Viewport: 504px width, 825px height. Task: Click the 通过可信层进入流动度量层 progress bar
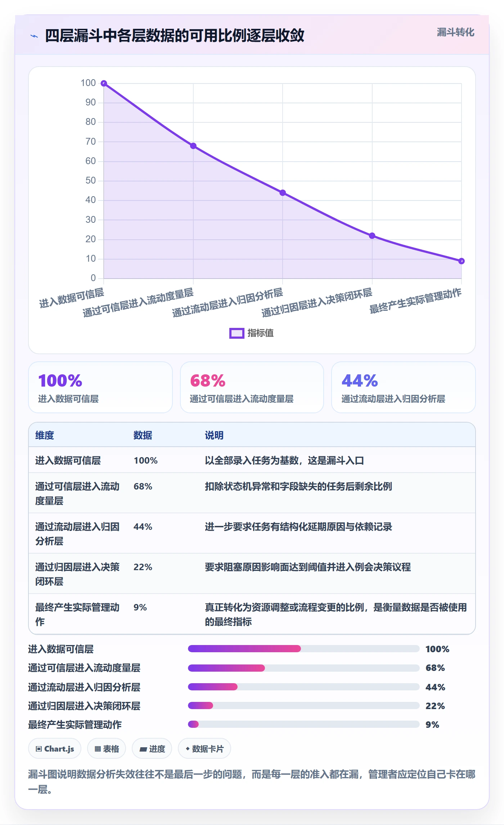pos(303,668)
